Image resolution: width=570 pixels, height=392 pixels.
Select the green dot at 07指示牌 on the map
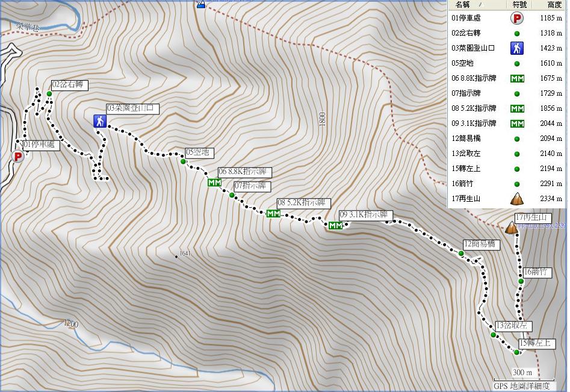(232, 195)
